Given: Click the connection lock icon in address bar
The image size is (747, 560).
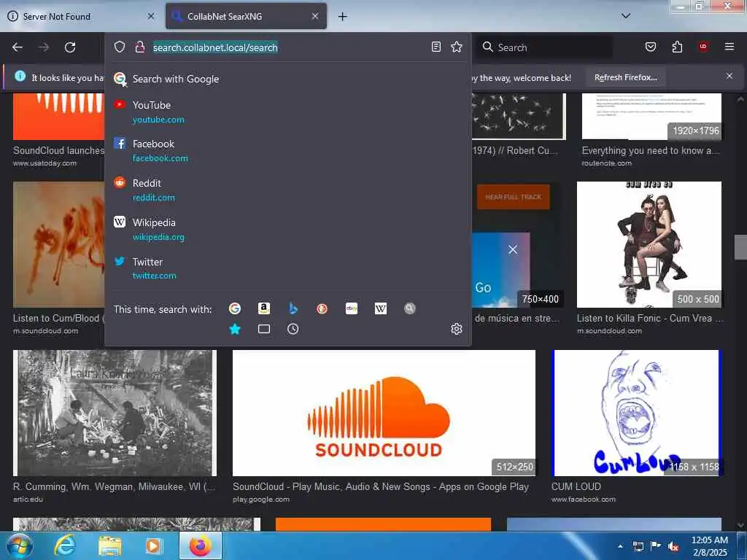Looking at the screenshot, I should click(x=139, y=47).
